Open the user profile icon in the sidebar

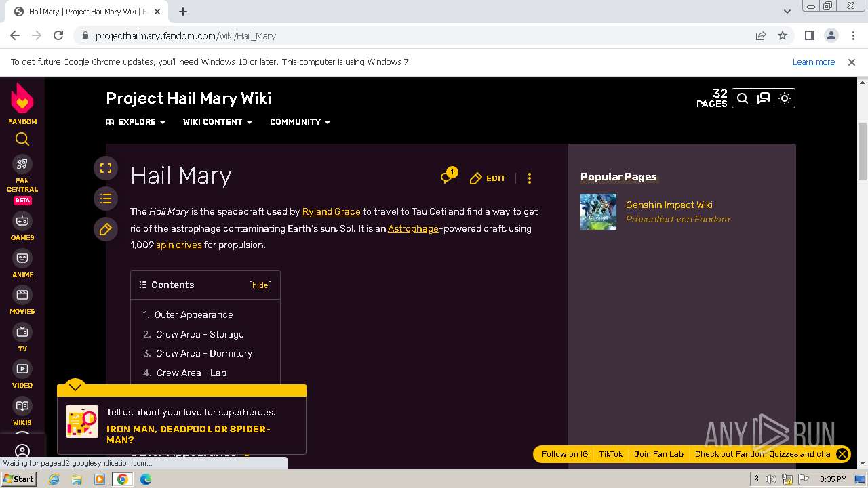[x=22, y=451]
